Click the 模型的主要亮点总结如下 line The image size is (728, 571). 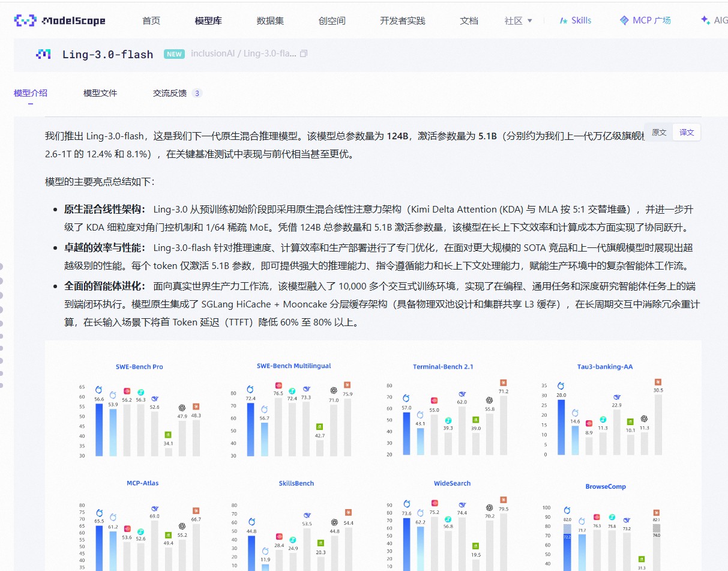coord(100,182)
